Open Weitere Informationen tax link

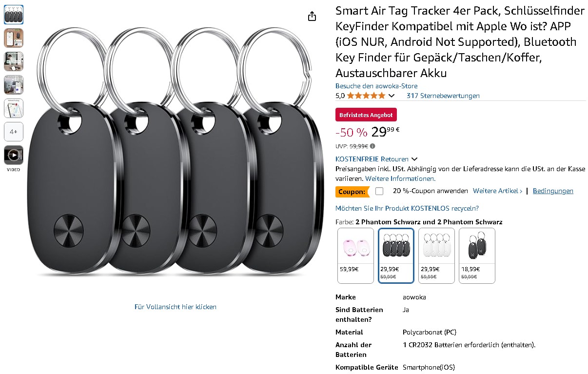click(x=400, y=178)
